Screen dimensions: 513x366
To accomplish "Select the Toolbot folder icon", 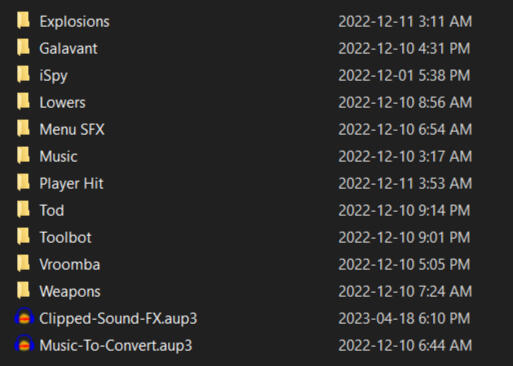I will click(23, 237).
